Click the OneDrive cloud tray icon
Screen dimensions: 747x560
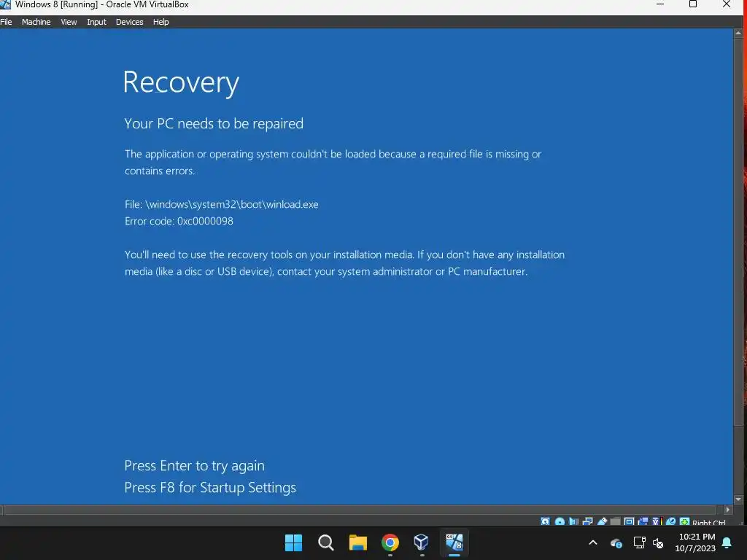(x=616, y=542)
